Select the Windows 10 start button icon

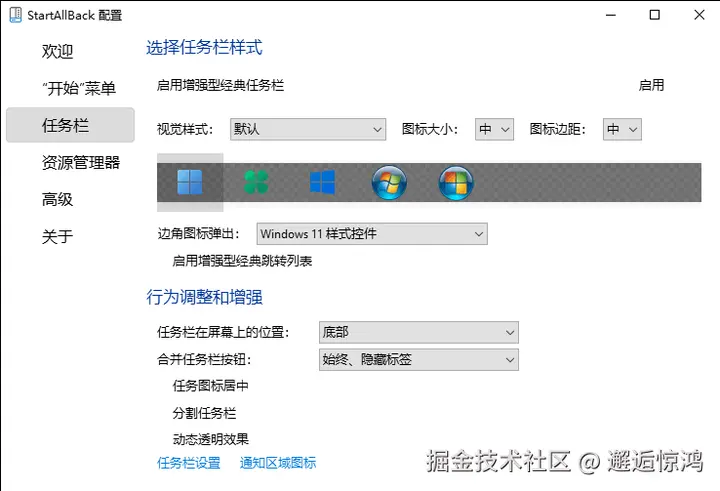click(x=322, y=182)
